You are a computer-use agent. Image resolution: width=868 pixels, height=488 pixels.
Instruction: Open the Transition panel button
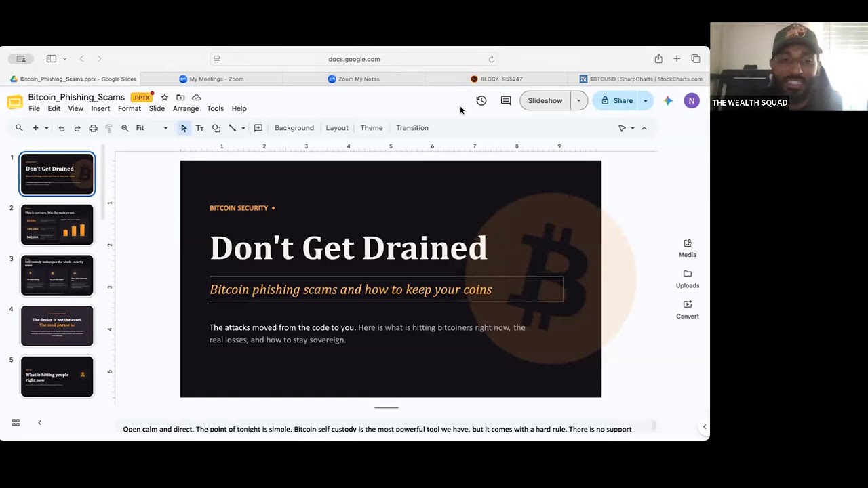coord(412,128)
